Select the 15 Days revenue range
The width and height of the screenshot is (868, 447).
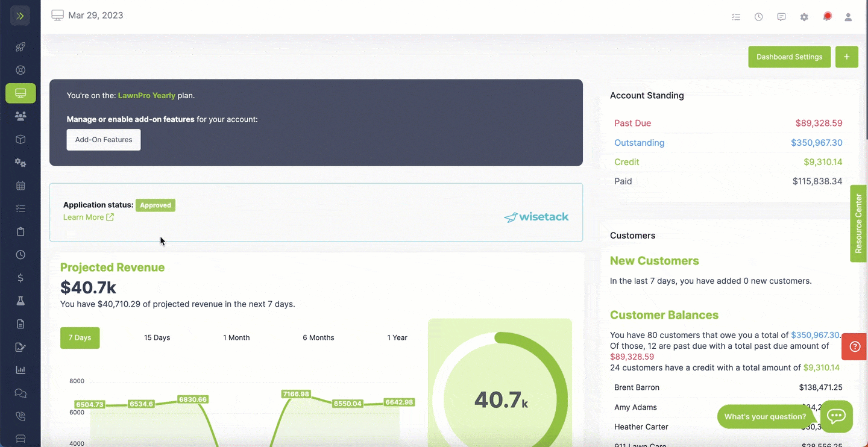(x=157, y=338)
